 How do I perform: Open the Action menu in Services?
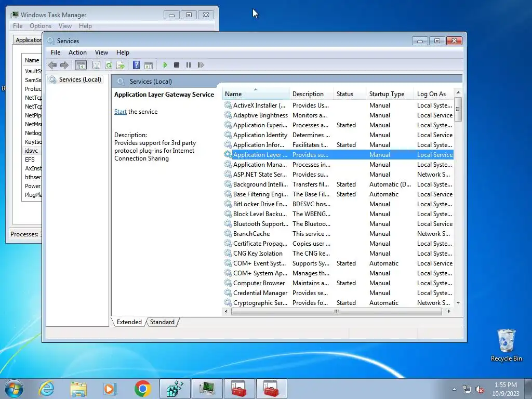pyautogui.click(x=77, y=52)
